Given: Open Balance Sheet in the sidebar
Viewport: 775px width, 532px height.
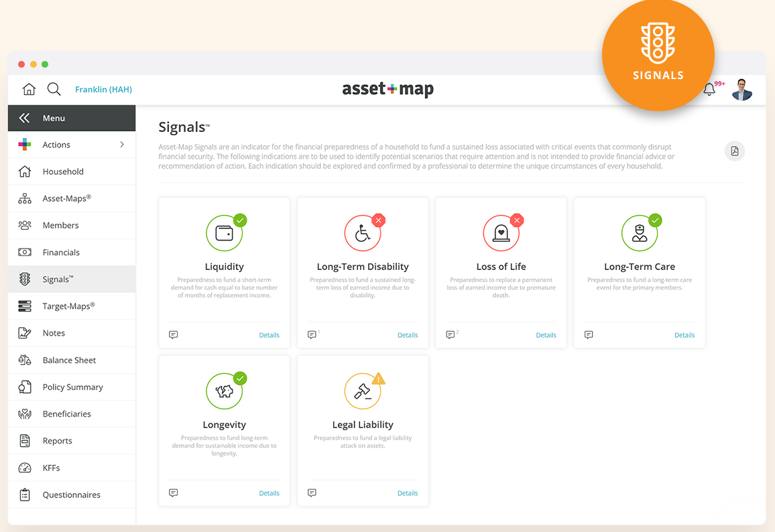Looking at the screenshot, I should tap(72, 360).
